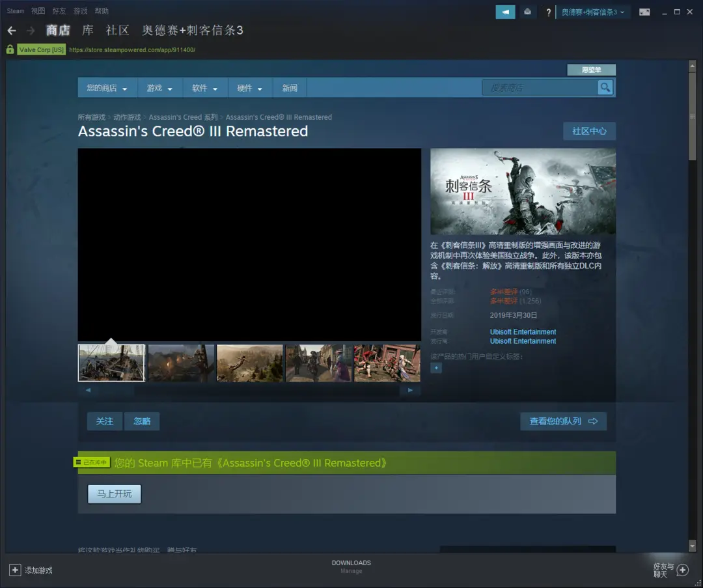Click the 忽略 ignore button

click(x=142, y=421)
